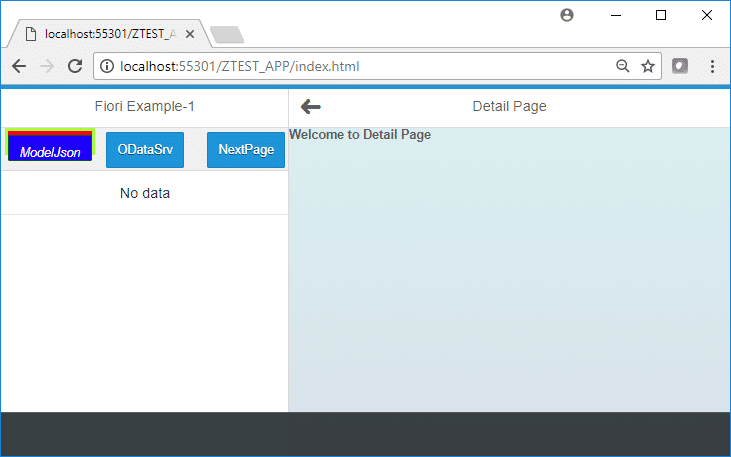Click the No data list row
The height and width of the screenshot is (457, 731).
144,193
